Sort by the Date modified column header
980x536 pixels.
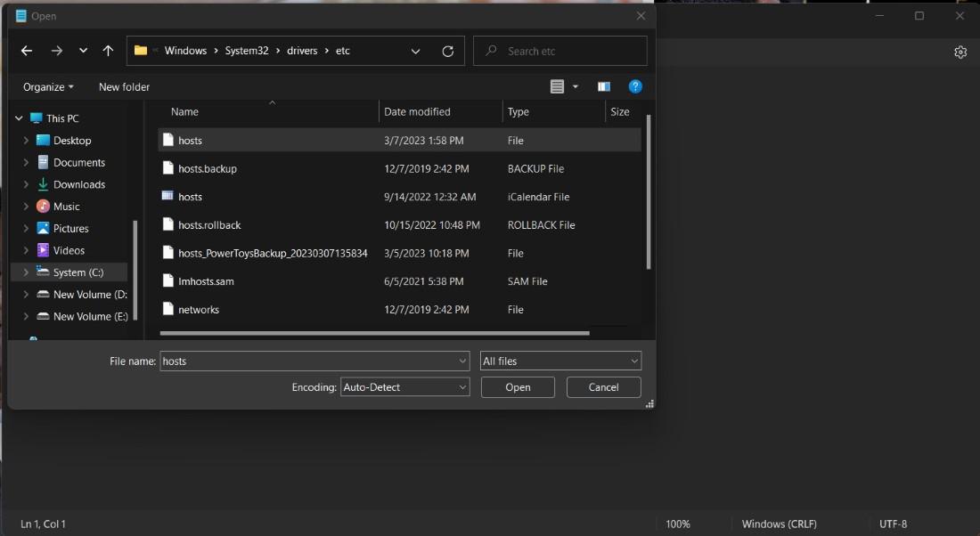(417, 111)
